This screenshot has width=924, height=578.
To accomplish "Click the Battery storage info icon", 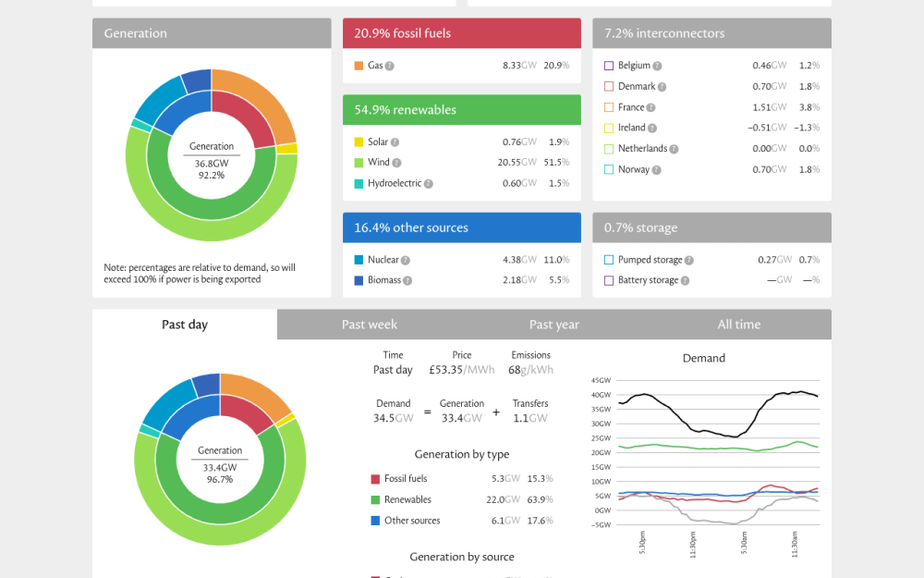I will pos(685,281).
